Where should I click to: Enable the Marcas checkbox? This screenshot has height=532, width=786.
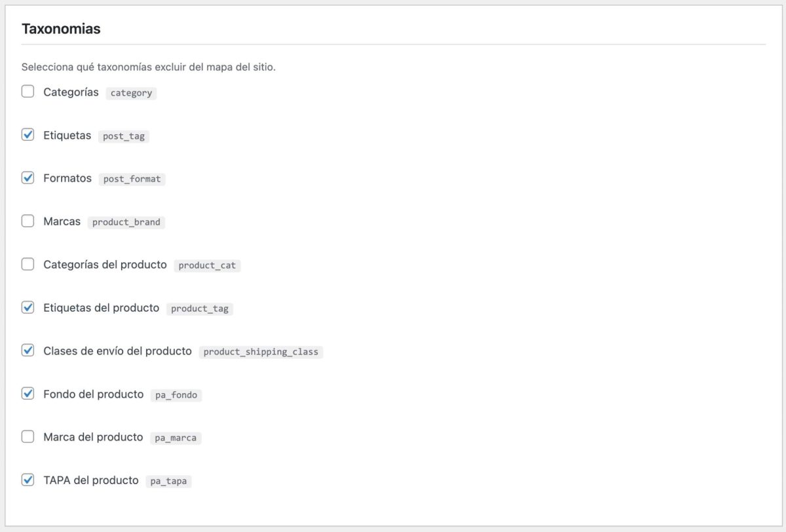pyautogui.click(x=28, y=221)
